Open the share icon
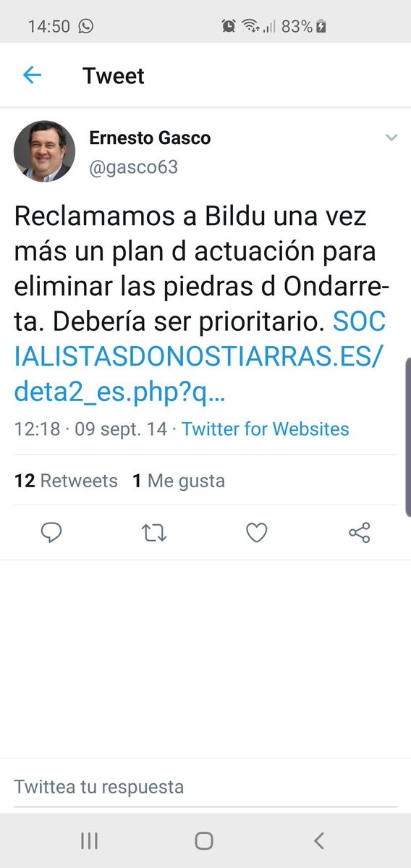This screenshot has width=411, height=868. pos(360,533)
